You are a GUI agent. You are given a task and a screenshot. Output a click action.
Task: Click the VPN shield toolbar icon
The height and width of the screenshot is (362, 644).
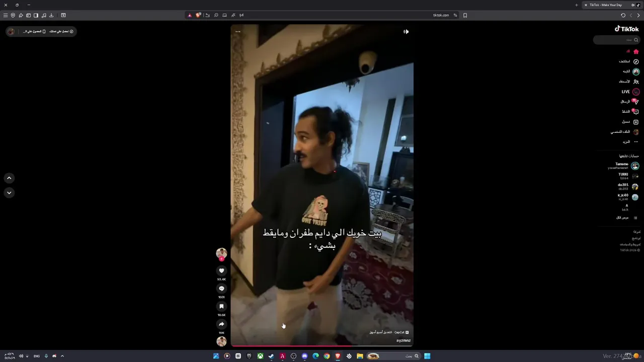pyautogui.click(x=13, y=15)
